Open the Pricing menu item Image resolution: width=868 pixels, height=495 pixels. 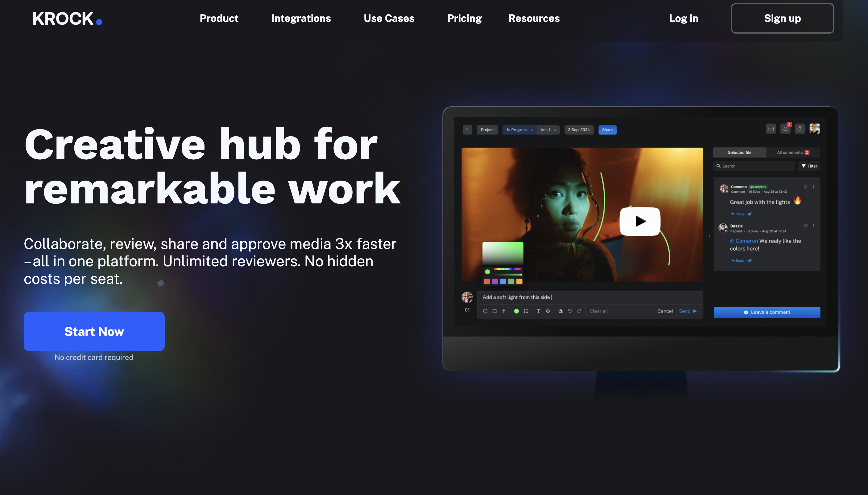(x=464, y=18)
